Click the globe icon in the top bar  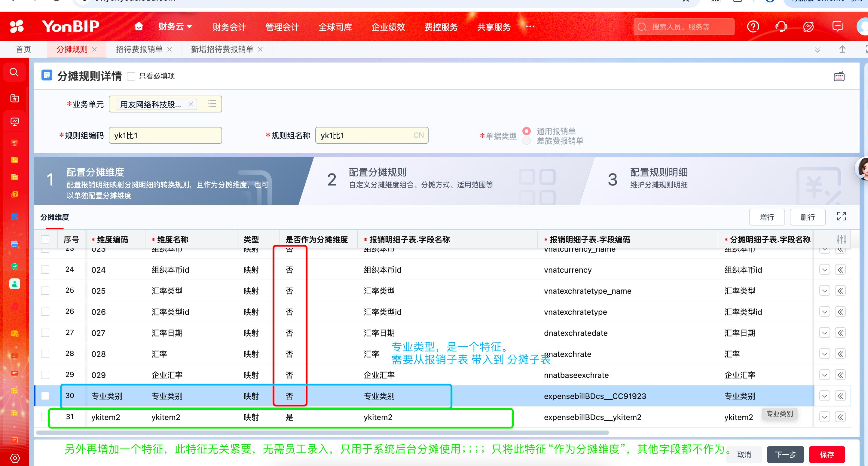tap(808, 27)
